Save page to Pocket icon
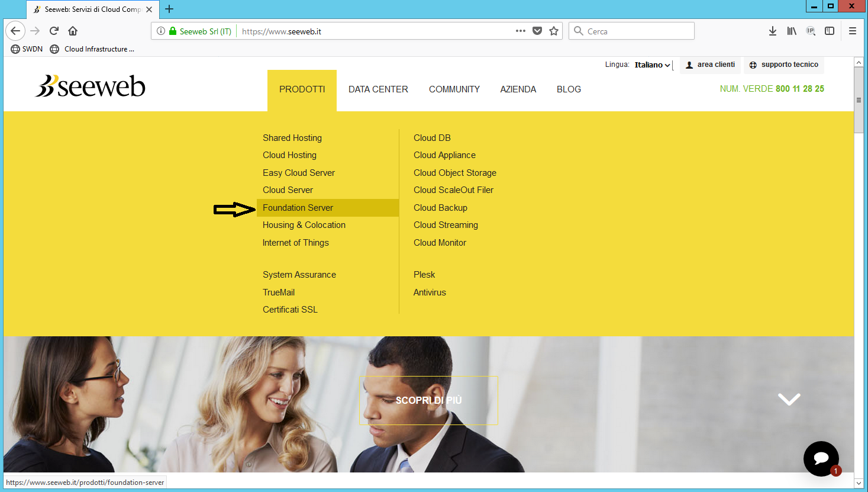The height and width of the screenshot is (492, 868). pos(537,31)
